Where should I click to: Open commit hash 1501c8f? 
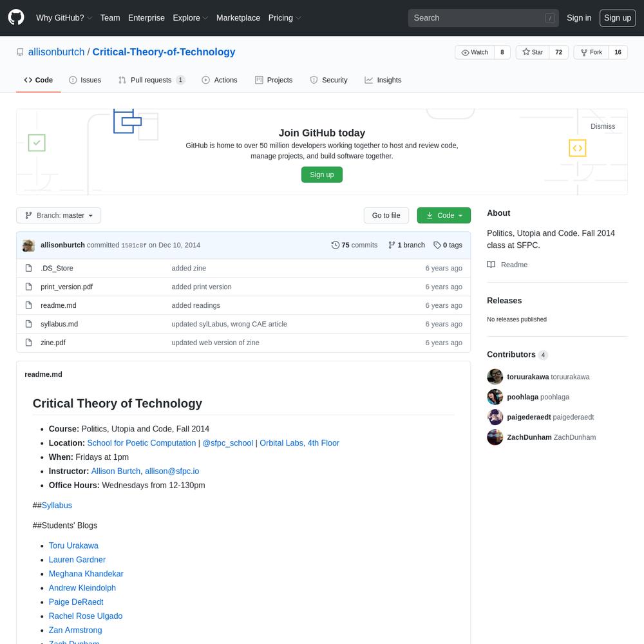coord(133,245)
